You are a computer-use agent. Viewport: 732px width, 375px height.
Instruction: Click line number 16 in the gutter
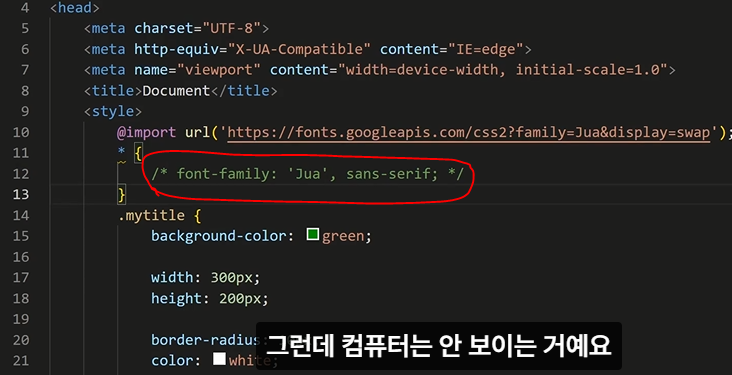point(20,257)
